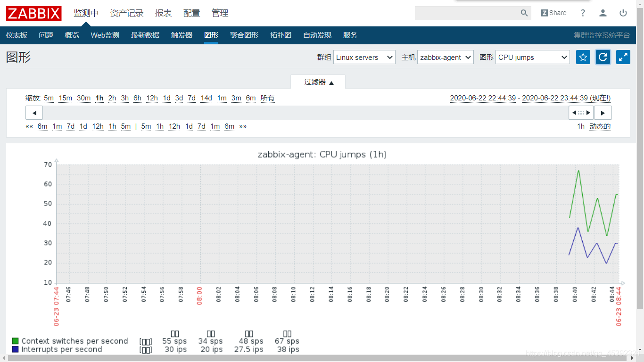Go to 概览 submenu tab
This screenshot has width=644, height=362.
[72, 35]
